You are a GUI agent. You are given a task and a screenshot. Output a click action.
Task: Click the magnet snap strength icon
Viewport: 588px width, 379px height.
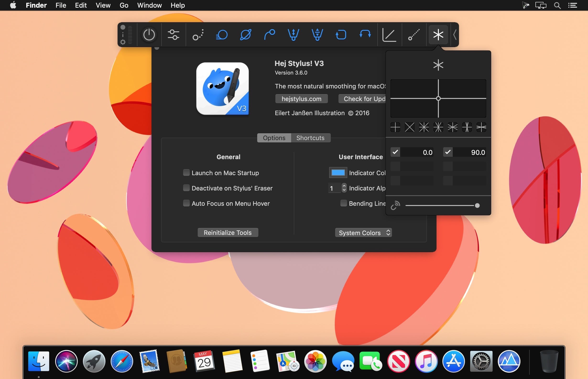pos(395,205)
